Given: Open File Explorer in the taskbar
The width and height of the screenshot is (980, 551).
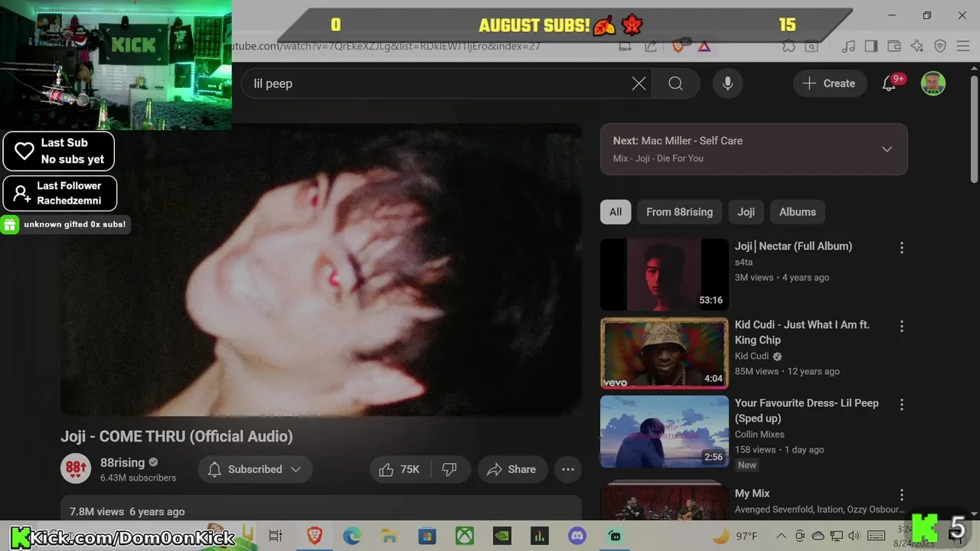Looking at the screenshot, I should click(389, 536).
